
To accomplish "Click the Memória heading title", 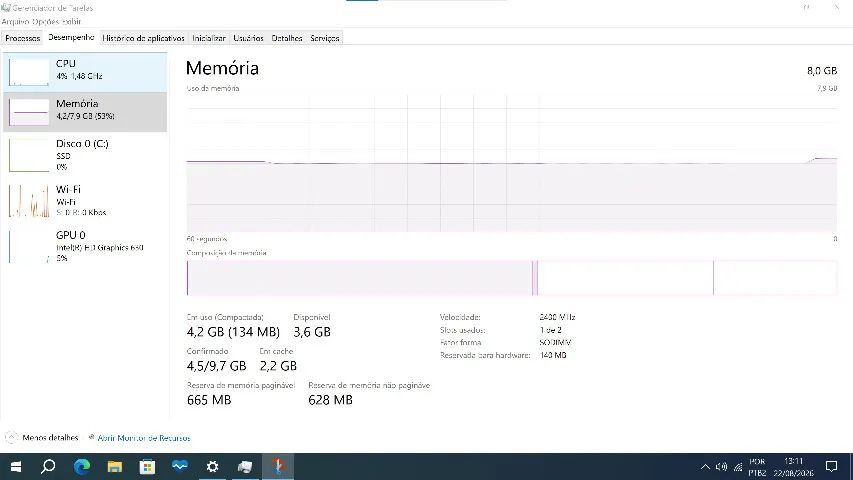I will pyautogui.click(x=222, y=68).
